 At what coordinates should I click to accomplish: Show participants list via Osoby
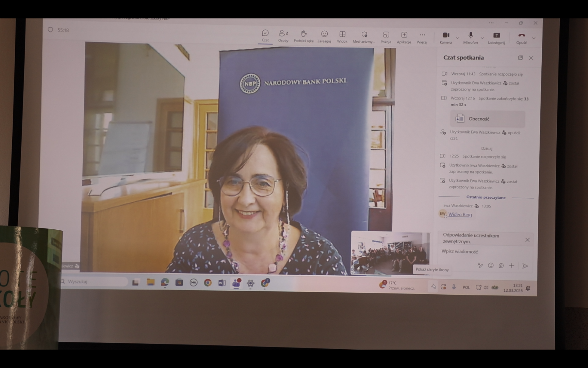[x=283, y=36]
